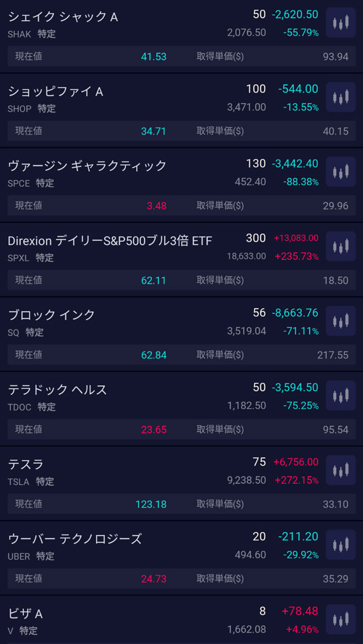
Task: Show candlestick chart for Block Inc (SQ)
Action: 341,321
